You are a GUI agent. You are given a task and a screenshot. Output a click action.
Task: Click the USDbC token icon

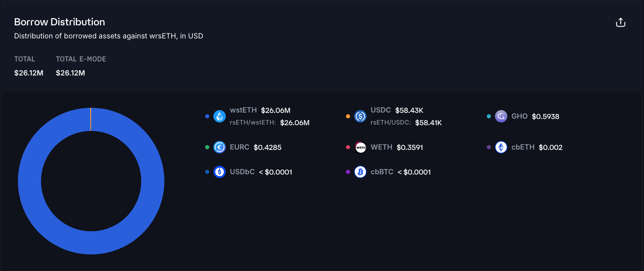220,172
